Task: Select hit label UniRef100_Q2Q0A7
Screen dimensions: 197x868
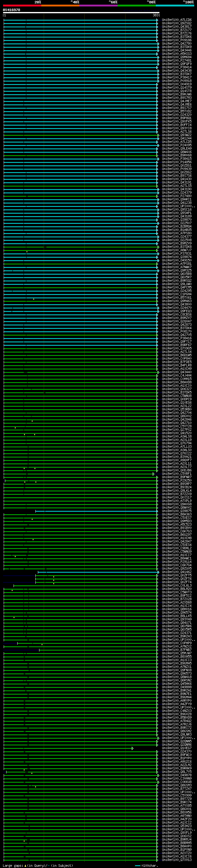Action: [x=176, y=321]
